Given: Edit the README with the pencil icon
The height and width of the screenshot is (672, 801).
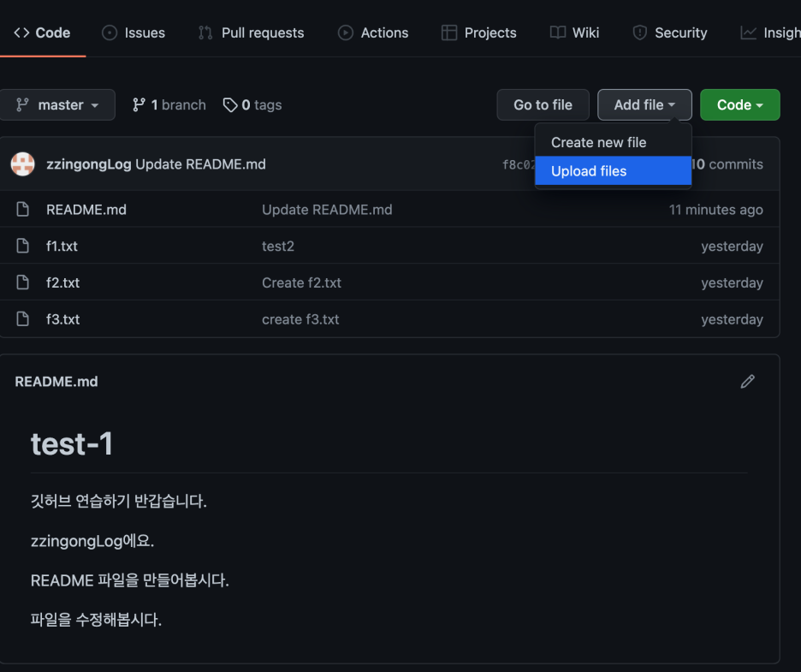Looking at the screenshot, I should [748, 381].
